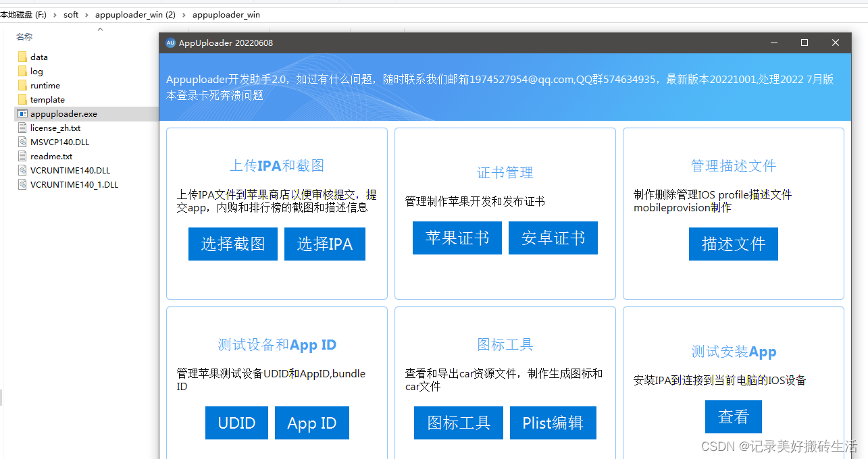Select the readme.txt file name
This screenshot has height=459, width=868.
[51, 157]
